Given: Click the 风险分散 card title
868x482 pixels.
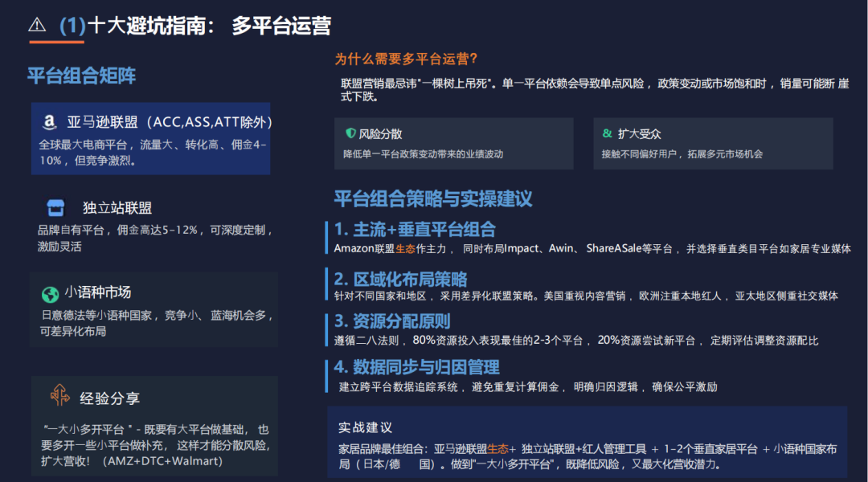Looking at the screenshot, I should click(x=380, y=134).
